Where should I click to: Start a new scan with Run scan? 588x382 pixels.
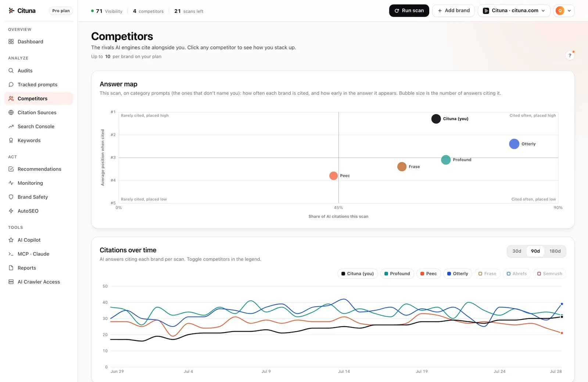click(x=409, y=11)
